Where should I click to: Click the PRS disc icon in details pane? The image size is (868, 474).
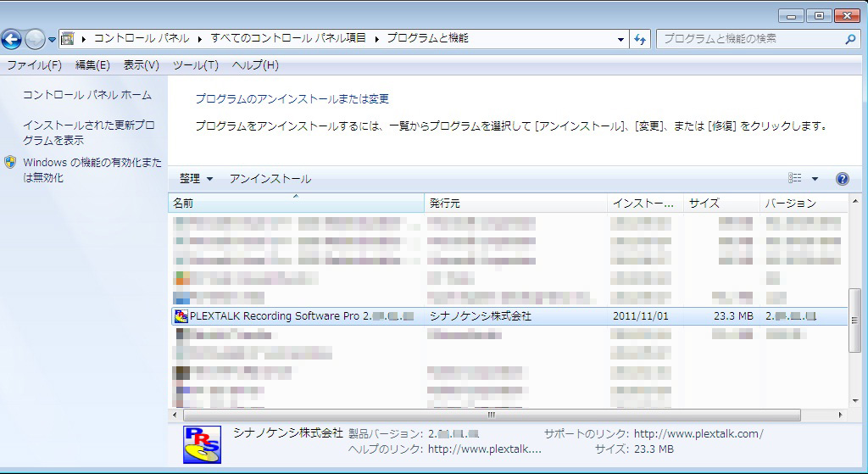coord(202,444)
